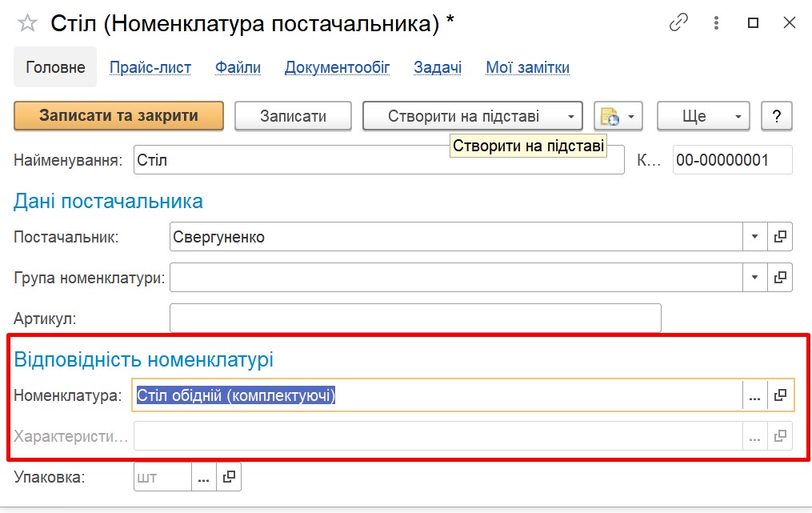Expand the Постачальник dropdown list

coord(755,237)
